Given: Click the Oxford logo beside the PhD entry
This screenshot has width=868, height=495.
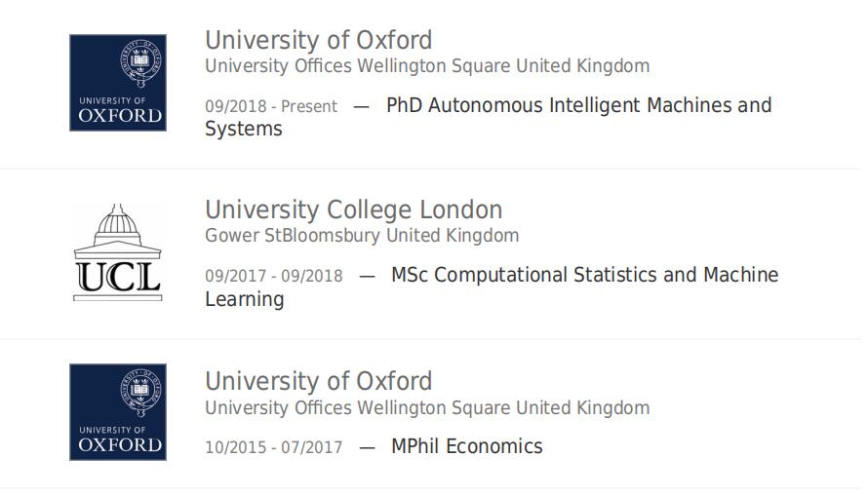Looking at the screenshot, I should tap(117, 83).
